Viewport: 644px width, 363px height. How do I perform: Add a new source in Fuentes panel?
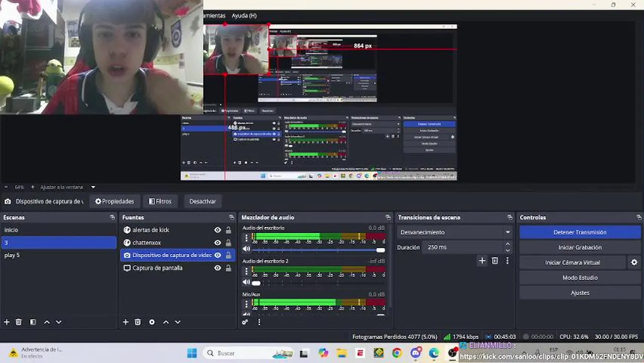point(125,322)
